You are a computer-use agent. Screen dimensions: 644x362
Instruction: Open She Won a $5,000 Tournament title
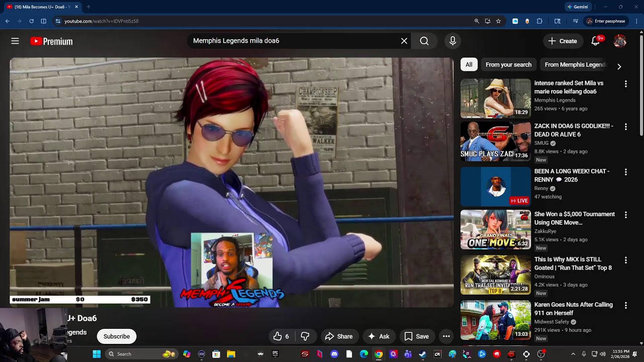(575, 218)
